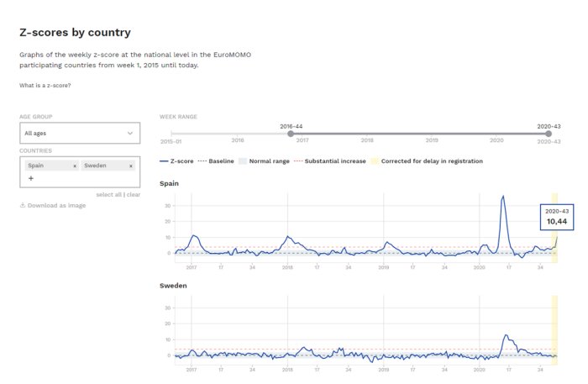Click the select all link

(x=108, y=195)
